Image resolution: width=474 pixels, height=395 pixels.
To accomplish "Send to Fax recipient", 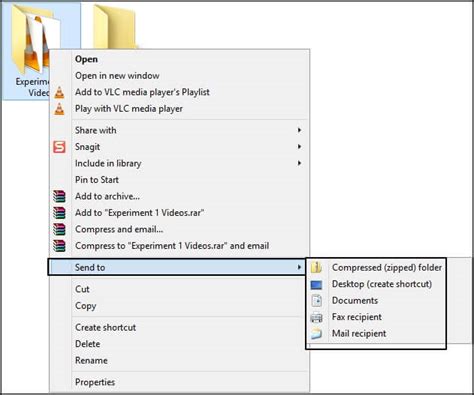I will pyautogui.click(x=357, y=317).
